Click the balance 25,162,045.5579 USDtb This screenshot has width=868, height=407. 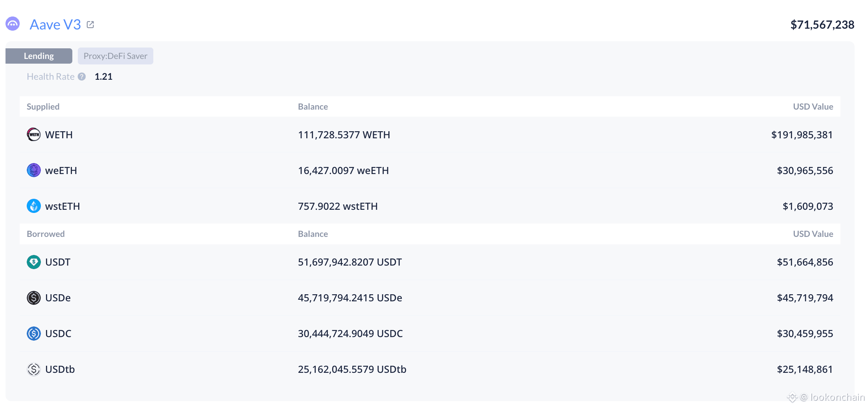point(352,369)
